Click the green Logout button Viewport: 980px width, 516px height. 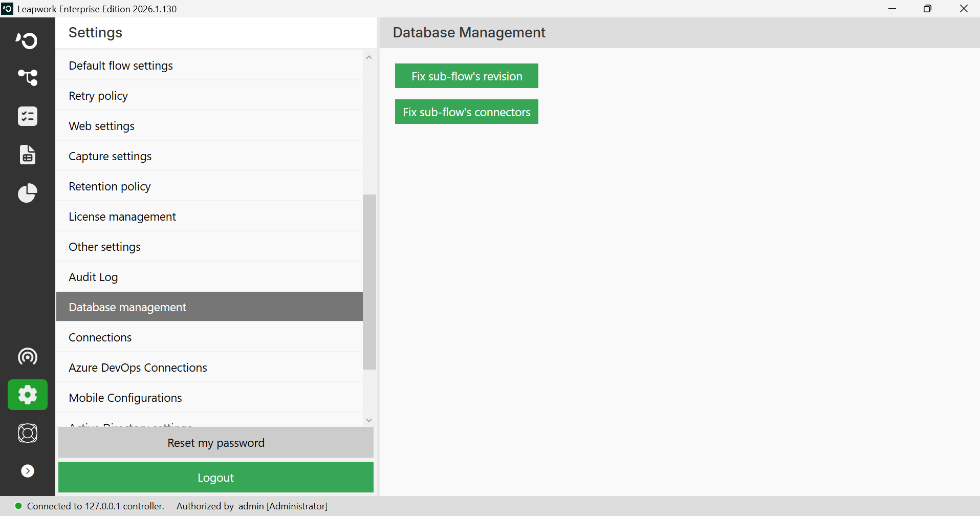216,477
